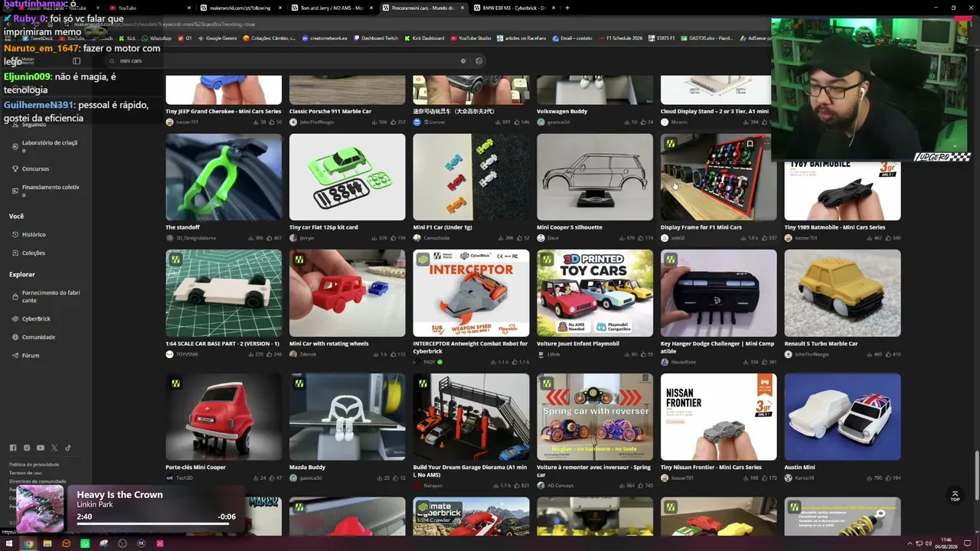The height and width of the screenshot is (551, 980).
Task: Open the F1 Schedule 2026 bookmark
Action: [619, 38]
